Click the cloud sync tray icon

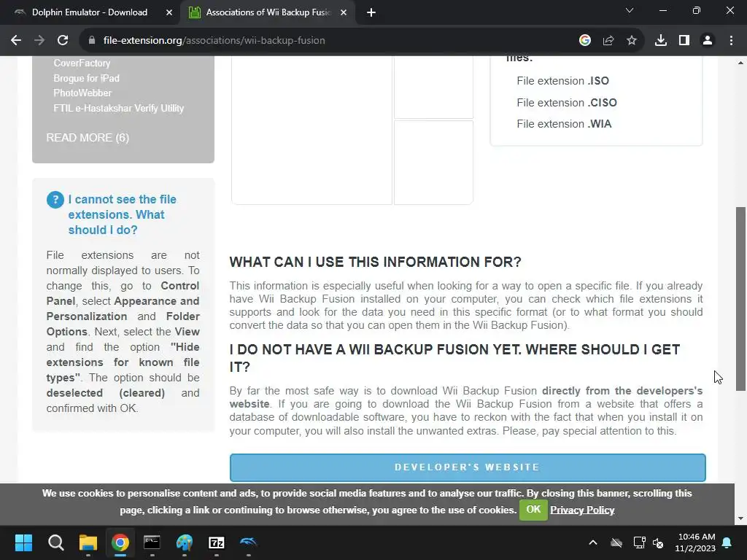[x=616, y=542]
